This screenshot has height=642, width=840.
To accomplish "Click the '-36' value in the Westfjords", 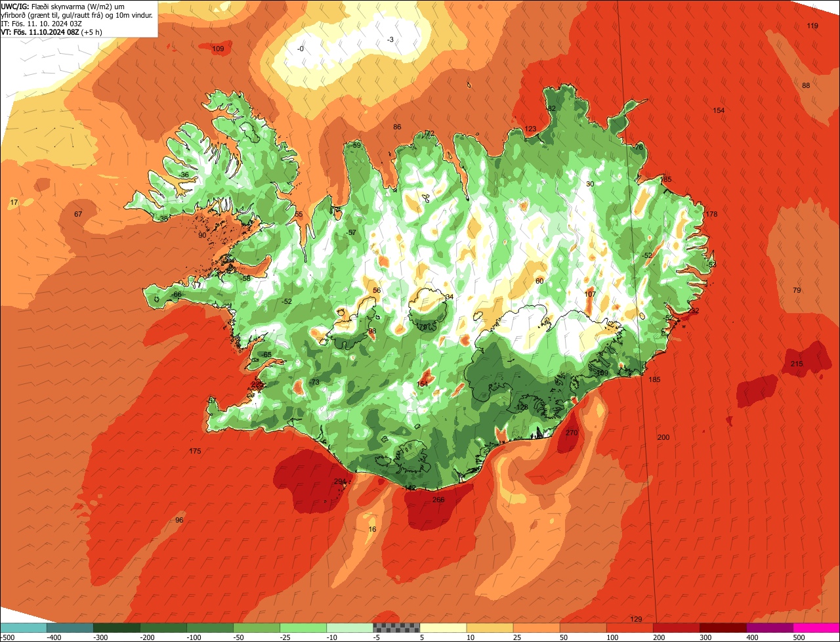I will pos(184,175).
